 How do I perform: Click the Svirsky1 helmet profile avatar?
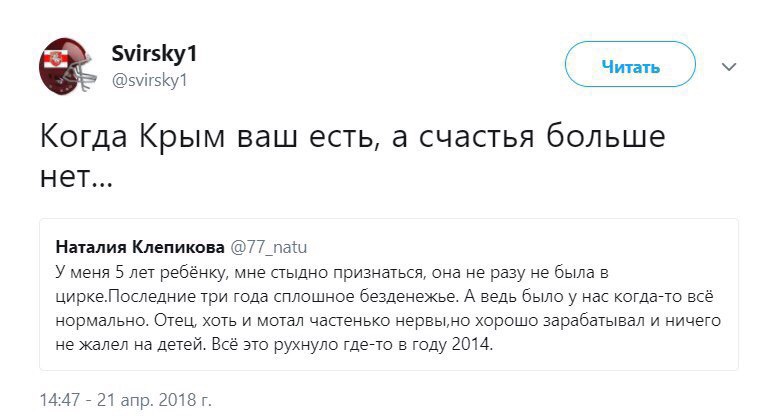(x=66, y=66)
